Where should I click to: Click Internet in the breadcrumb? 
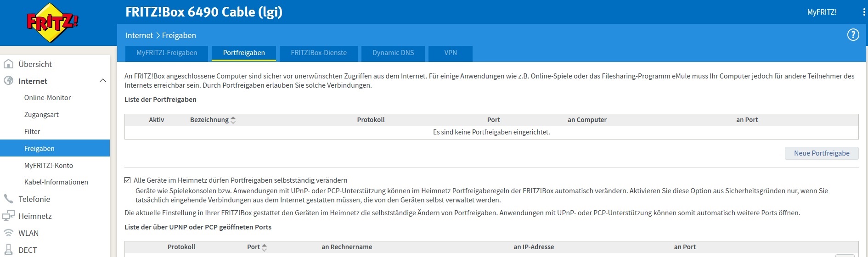139,35
